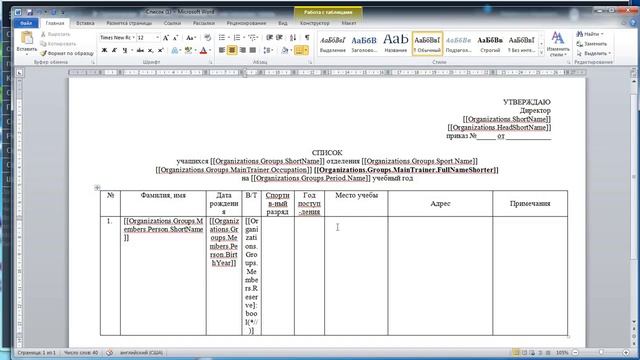640x360 pixels.
Task: Click the Copy (Копировать) icon
Action: [43, 44]
